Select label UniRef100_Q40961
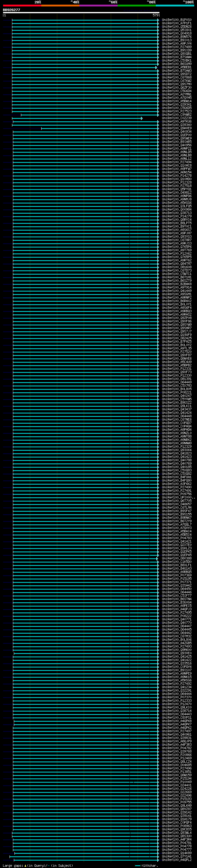Viewport: 197px width, 868px height. tap(176, 735)
